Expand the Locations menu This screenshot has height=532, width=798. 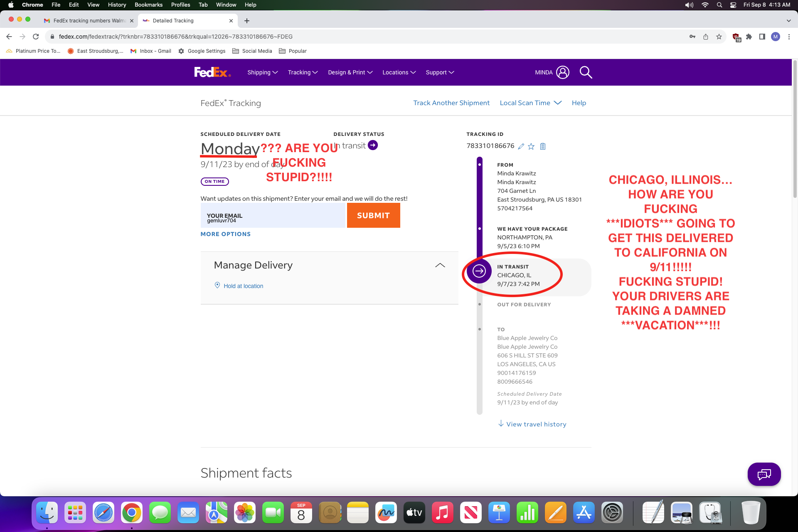[x=399, y=72]
